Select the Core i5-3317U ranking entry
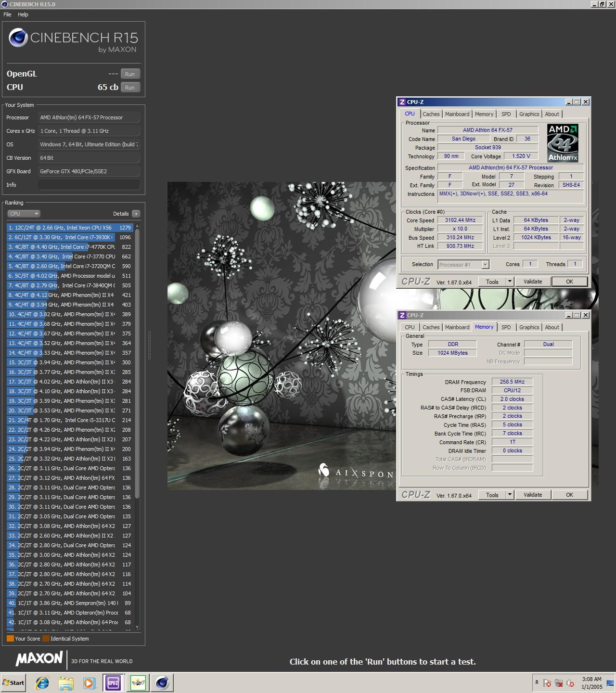Screen dimensions: 616x693 (70, 420)
